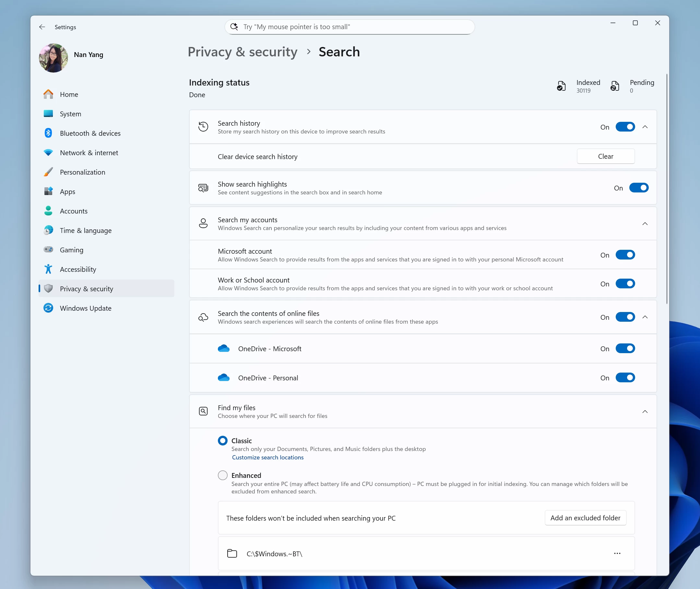The image size is (700, 589).
Task: Click the Bluetooth & devices sidebar icon
Action: 48,133
